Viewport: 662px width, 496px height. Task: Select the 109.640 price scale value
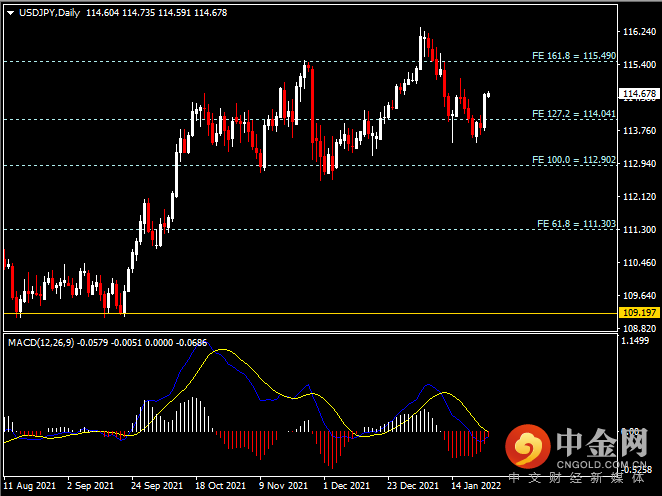pyautogui.click(x=640, y=295)
